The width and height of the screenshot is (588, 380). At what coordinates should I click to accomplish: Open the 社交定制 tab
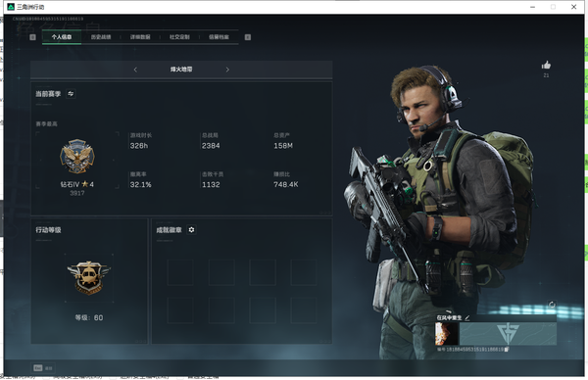click(x=179, y=36)
